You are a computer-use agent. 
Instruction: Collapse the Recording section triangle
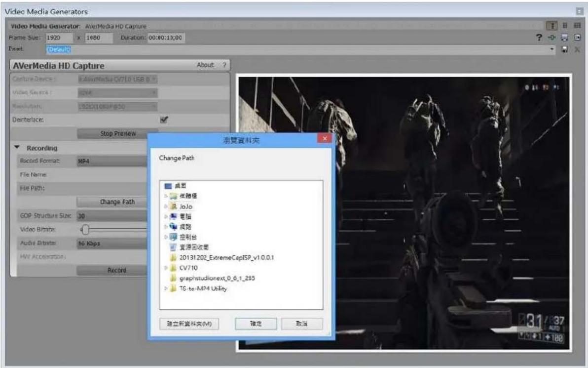(x=17, y=148)
